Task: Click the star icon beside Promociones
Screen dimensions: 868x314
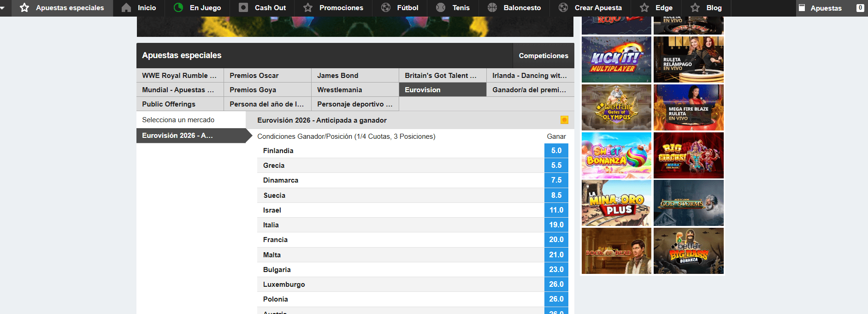Action: coord(308,7)
